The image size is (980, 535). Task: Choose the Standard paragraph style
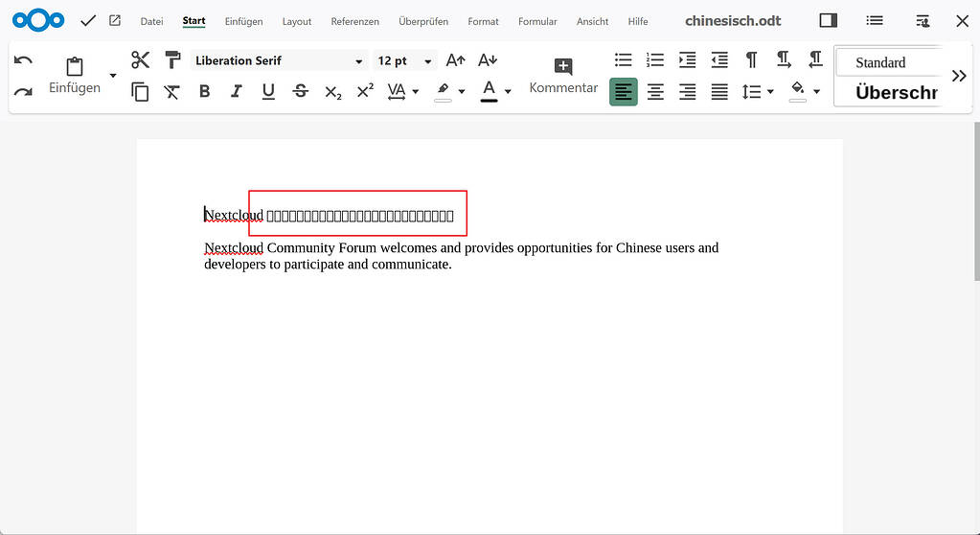888,62
